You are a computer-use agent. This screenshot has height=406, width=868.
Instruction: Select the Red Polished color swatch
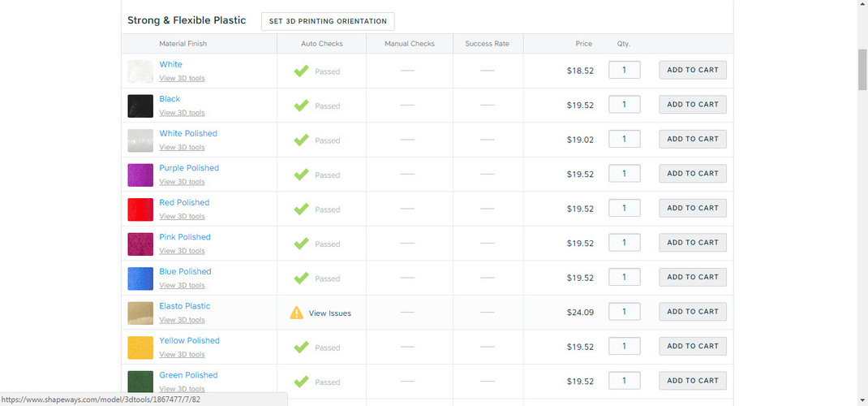(140, 209)
